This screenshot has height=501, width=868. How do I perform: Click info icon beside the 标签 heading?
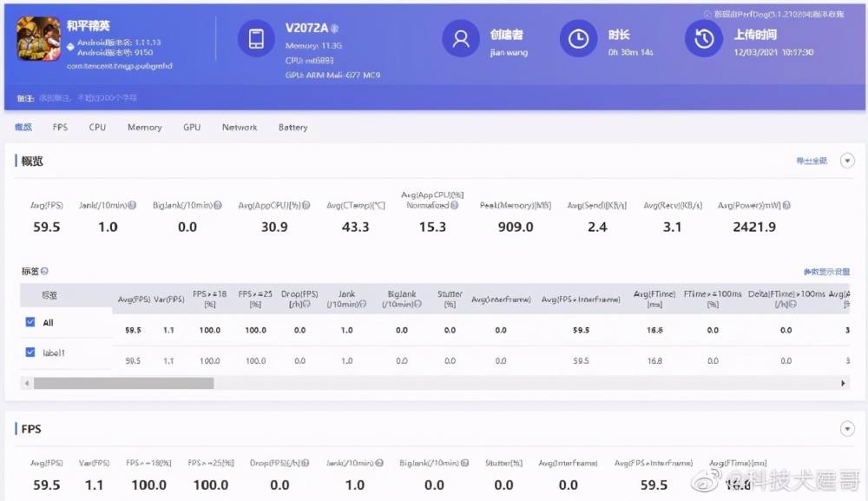pyautogui.click(x=45, y=272)
